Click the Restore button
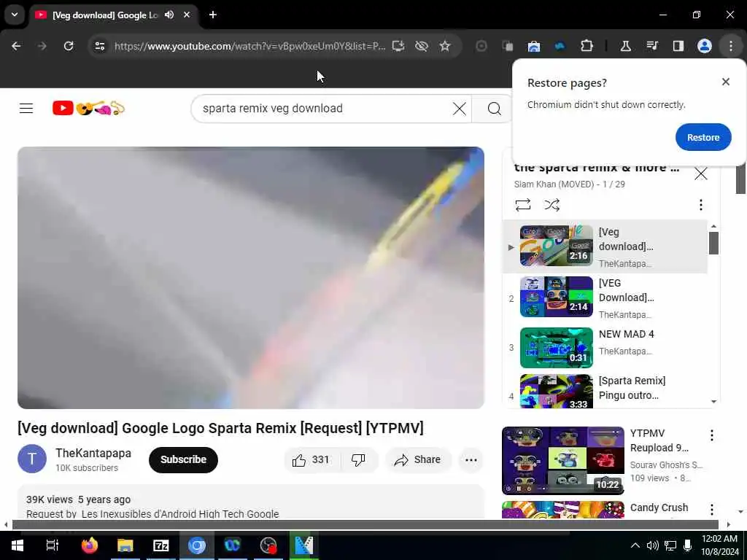The height and width of the screenshot is (560, 747). pyautogui.click(x=703, y=137)
